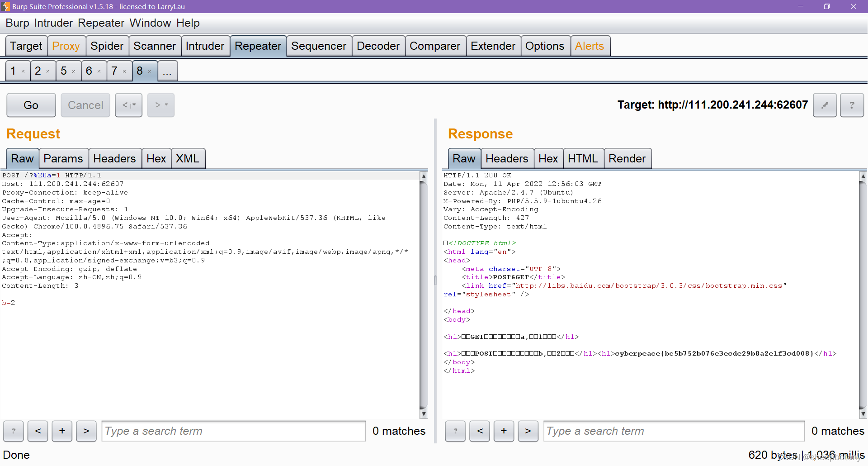Go to previous match in request search
The height and width of the screenshot is (466, 868).
point(38,431)
